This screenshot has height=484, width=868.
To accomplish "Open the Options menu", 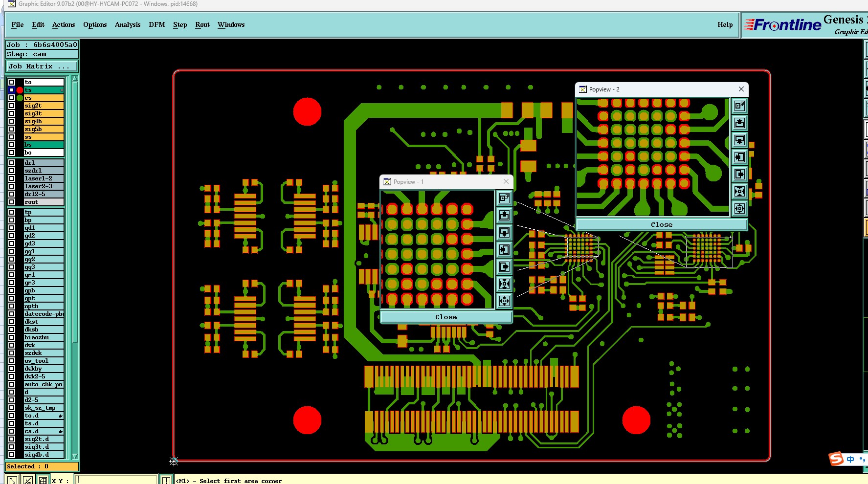I will (x=95, y=24).
